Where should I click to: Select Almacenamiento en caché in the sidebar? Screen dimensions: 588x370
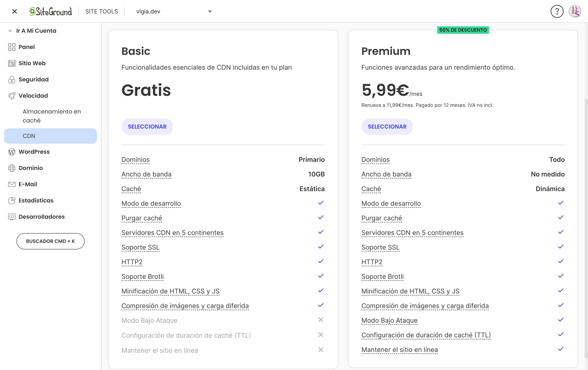(52, 116)
